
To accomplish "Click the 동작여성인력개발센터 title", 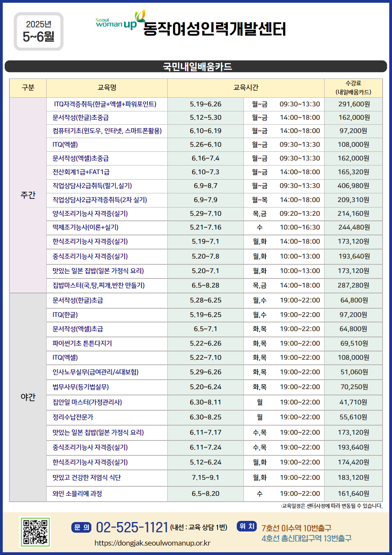I will tap(214, 29).
